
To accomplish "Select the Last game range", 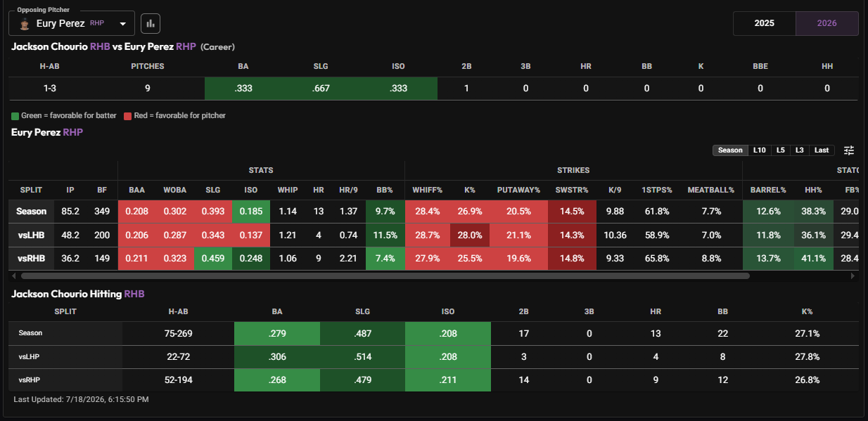I will pyautogui.click(x=822, y=150).
